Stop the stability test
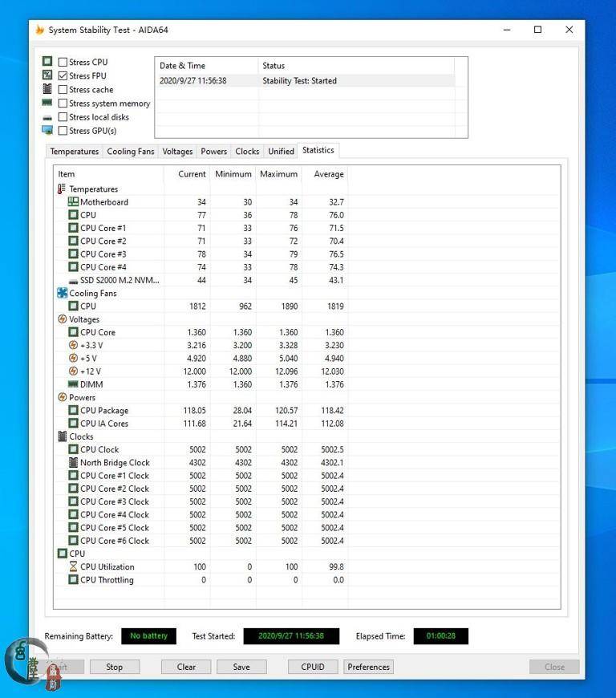The height and width of the screenshot is (698, 616). tap(115, 667)
